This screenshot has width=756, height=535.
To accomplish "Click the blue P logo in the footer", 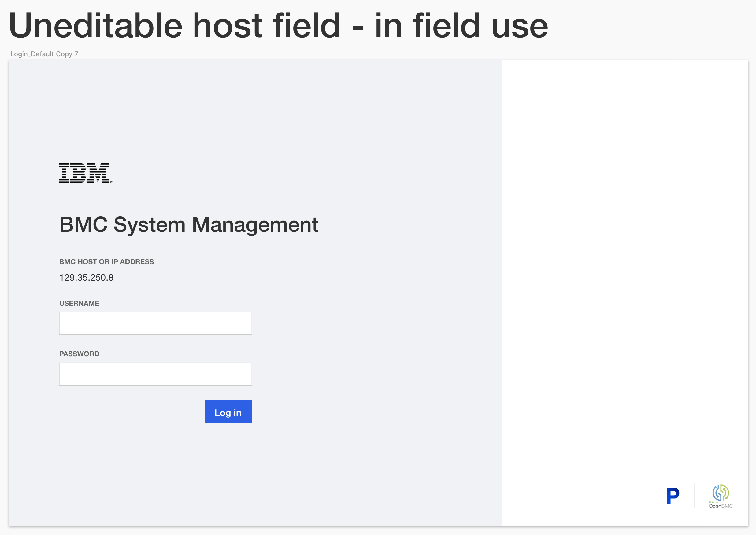I will [673, 496].
